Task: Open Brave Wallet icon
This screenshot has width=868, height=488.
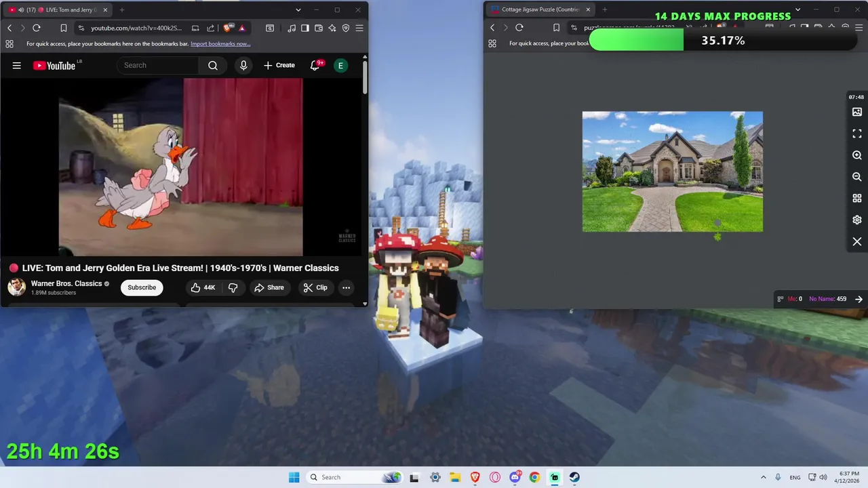Action: pos(319,28)
